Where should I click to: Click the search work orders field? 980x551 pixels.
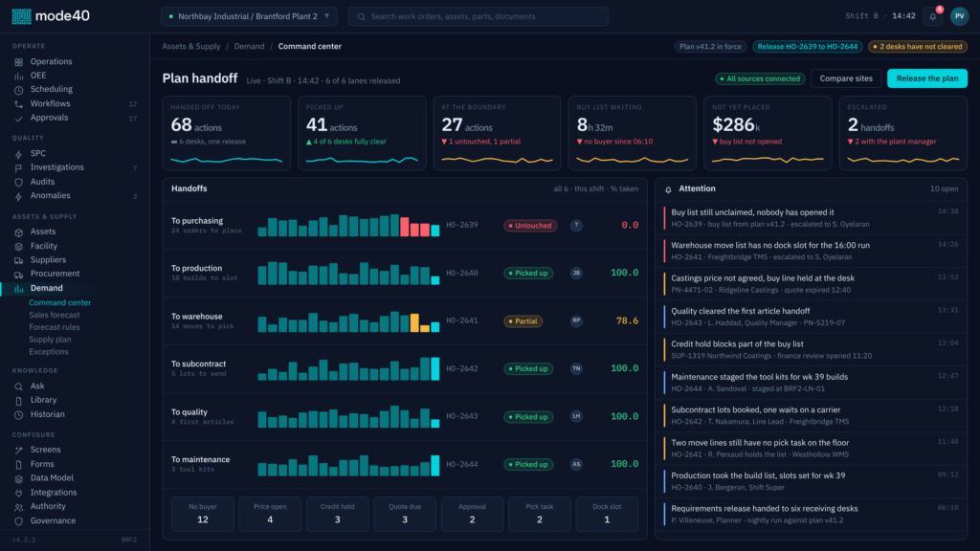[x=479, y=16]
